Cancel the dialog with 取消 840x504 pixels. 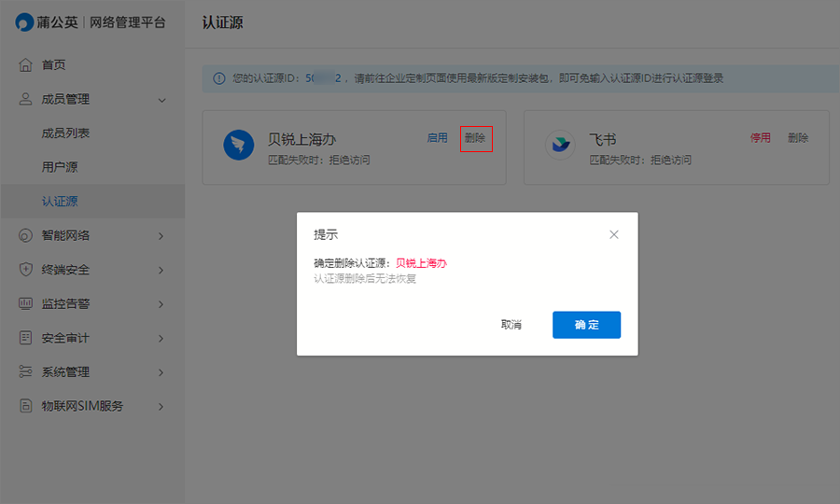coord(511,325)
